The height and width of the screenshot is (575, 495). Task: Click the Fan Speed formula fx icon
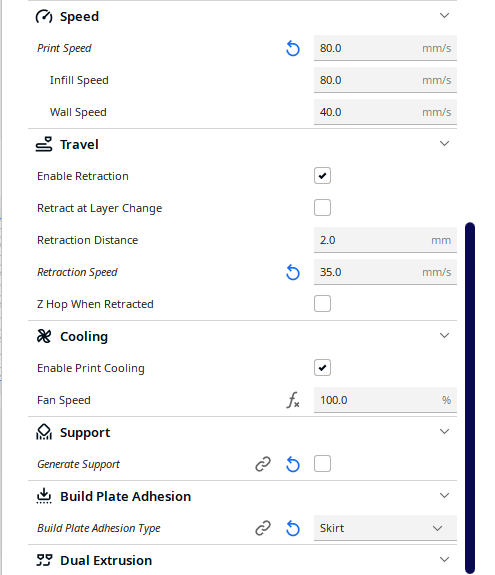point(293,400)
